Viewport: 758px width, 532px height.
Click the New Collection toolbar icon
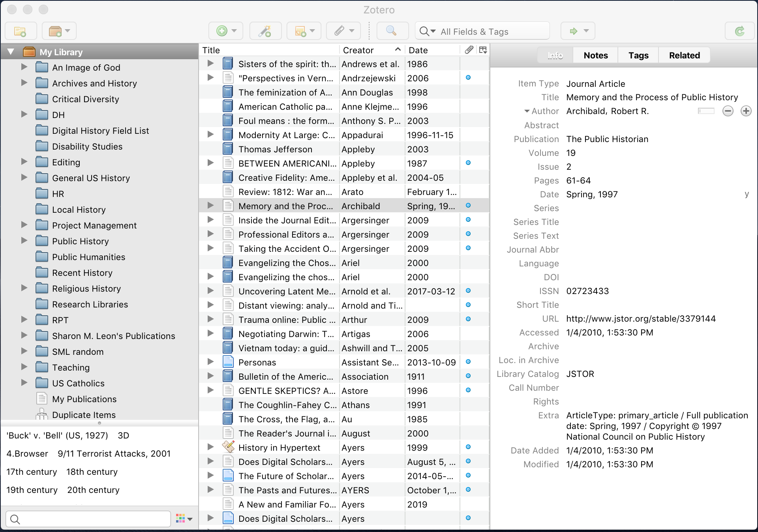click(x=20, y=31)
